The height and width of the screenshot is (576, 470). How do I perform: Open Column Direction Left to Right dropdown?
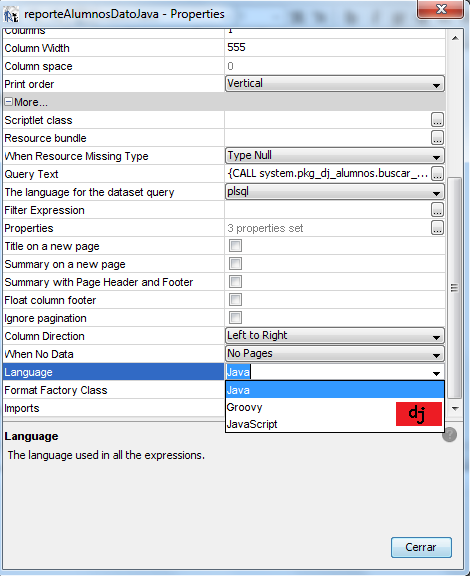[334, 336]
